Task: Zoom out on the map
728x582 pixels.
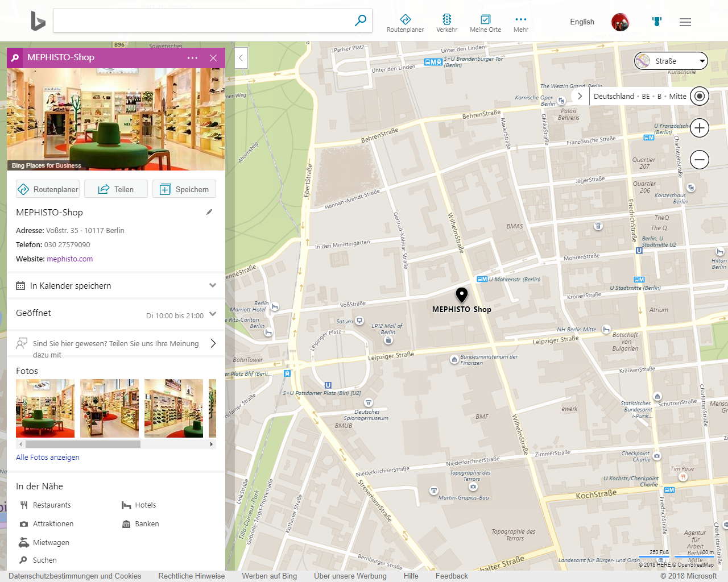Action: (700, 160)
